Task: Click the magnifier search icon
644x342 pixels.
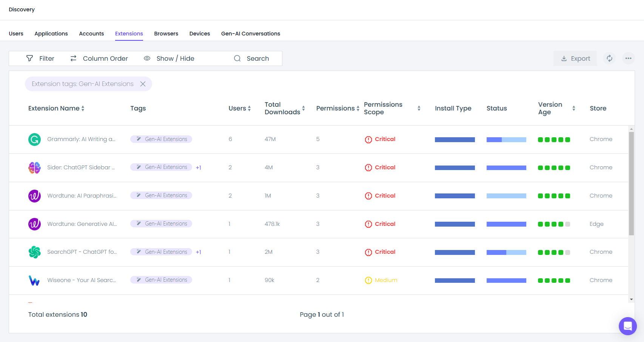Action: (237, 58)
